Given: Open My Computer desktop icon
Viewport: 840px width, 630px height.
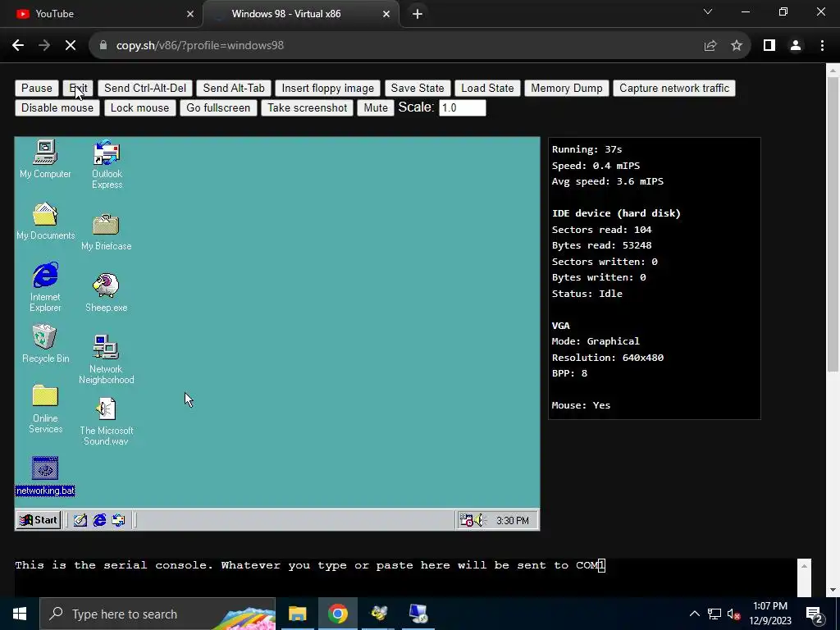Looking at the screenshot, I should [x=45, y=159].
